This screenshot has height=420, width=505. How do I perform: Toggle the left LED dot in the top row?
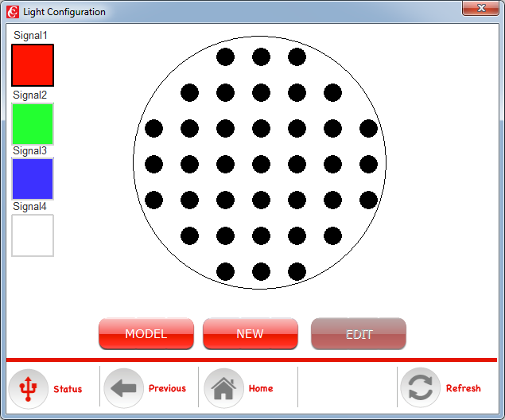225,57
